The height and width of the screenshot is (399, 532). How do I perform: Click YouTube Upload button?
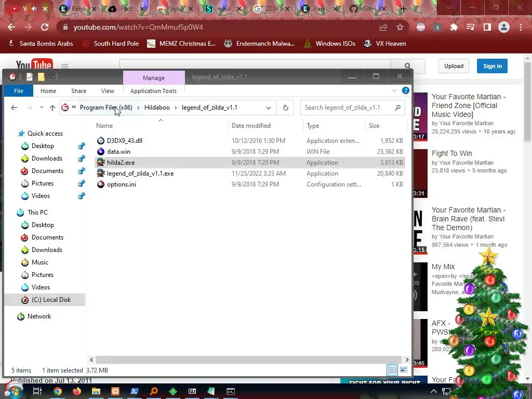pyautogui.click(x=454, y=66)
